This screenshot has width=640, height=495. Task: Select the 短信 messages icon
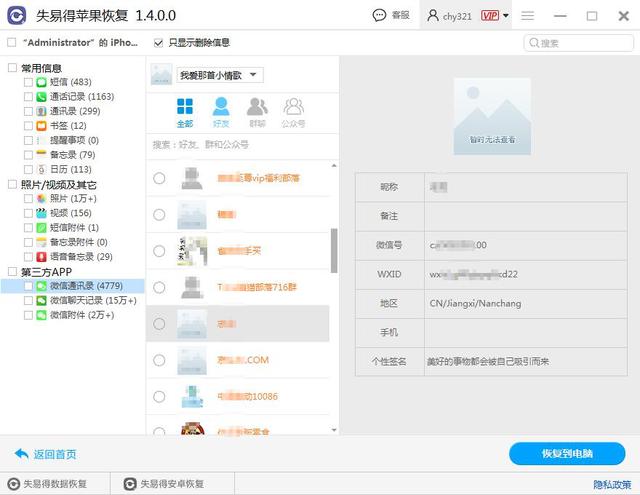pyautogui.click(x=41, y=82)
